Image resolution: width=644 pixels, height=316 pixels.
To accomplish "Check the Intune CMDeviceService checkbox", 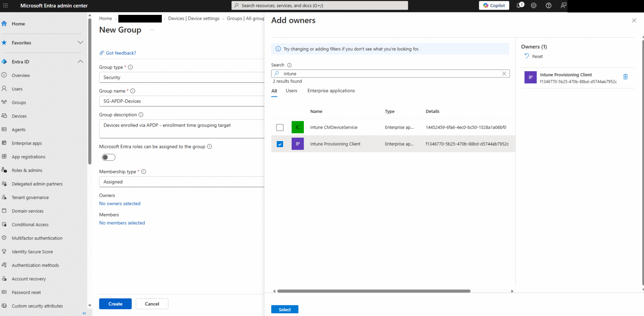I will [x=280, y=127].
